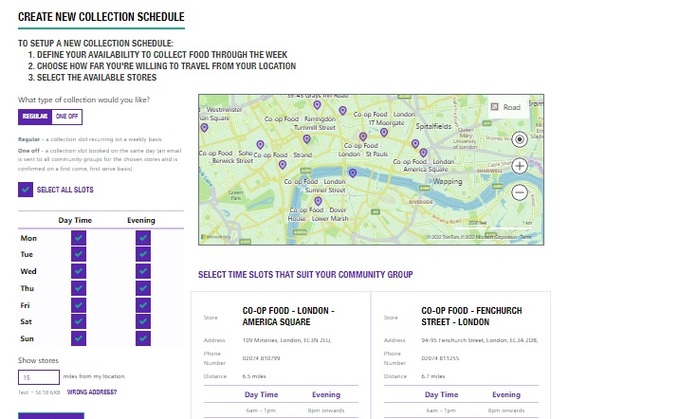Toggle Monday Day Time checkbox
The image size is (679, 419).
click(x=78, y=238)
